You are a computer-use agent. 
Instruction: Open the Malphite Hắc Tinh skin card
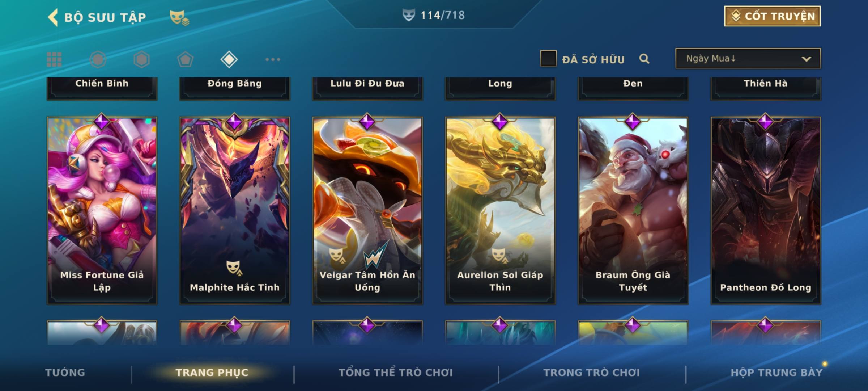click(x=235, y=210)
